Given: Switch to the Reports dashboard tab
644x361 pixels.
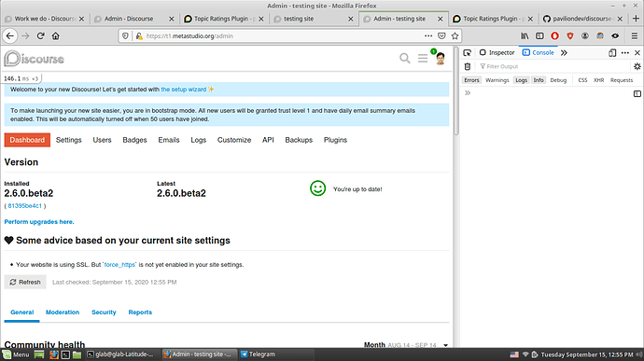Looking at the screenshot, I should tap(140, 312).
